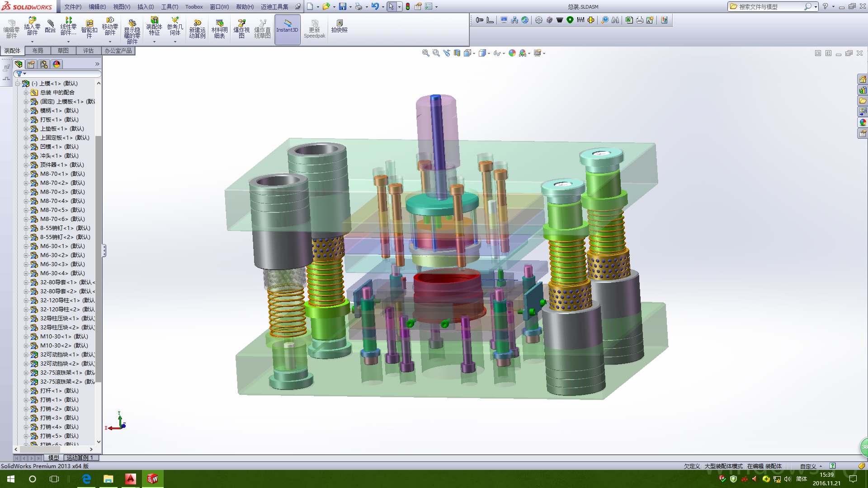Click the Edit Appearance color ball icon

tap(512, 53)
